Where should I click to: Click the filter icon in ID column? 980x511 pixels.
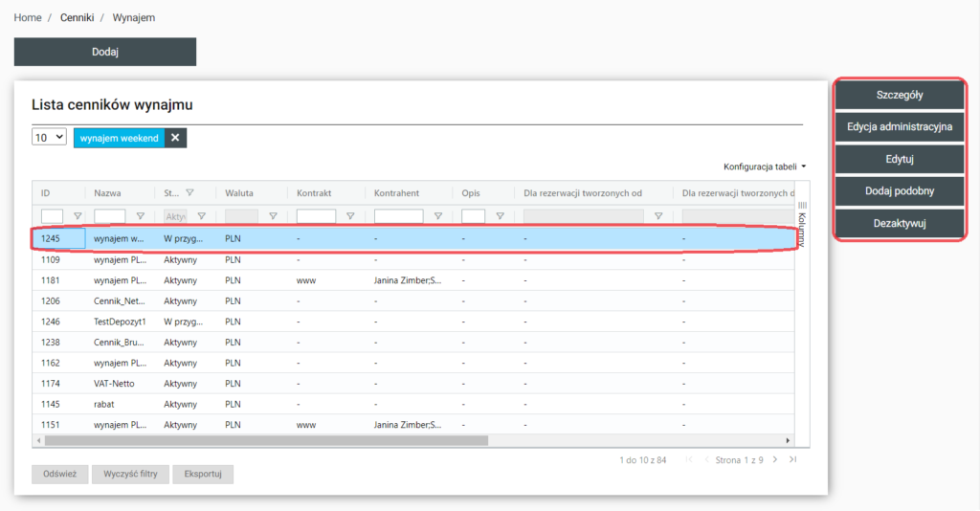click(78, 216)
